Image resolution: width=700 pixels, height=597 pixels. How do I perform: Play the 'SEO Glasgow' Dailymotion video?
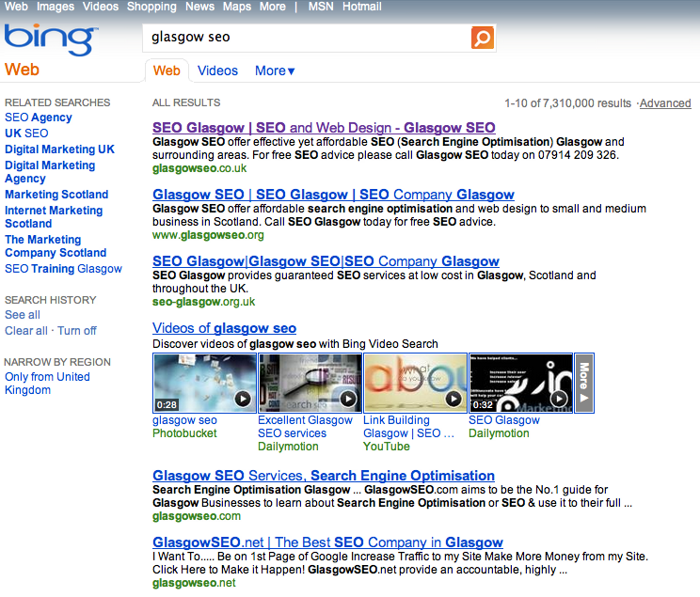520,383
